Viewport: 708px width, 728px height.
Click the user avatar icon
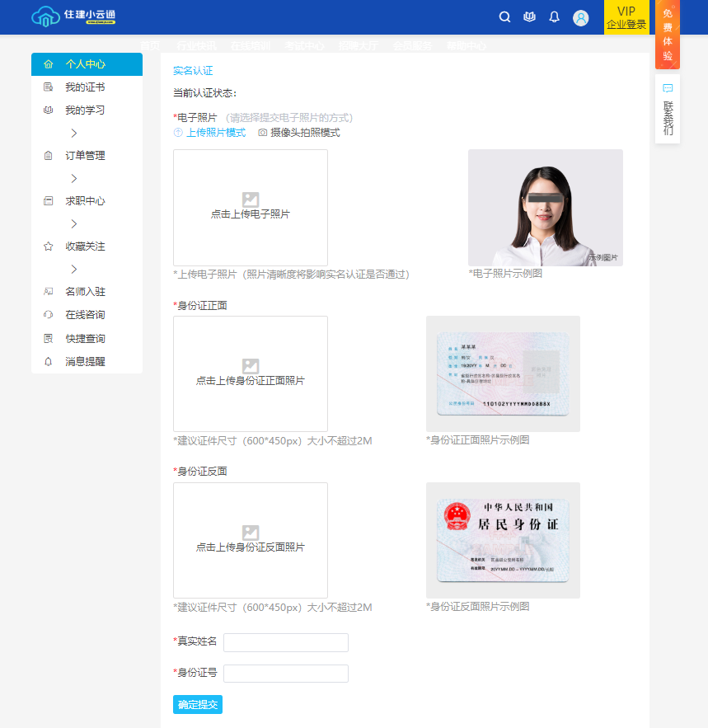[x=581, y=18]
